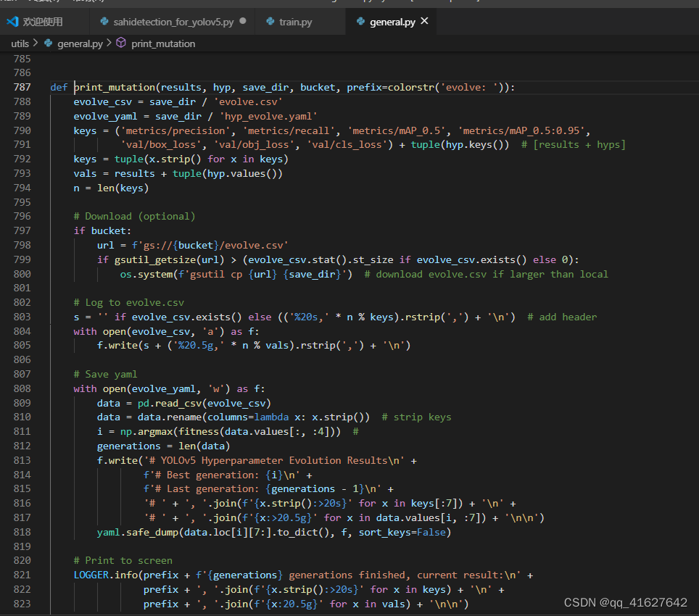This screenshot has width=699, height=616.
Task: Open the 欢迎使用 welcome tab
Action: pos(42,22)
